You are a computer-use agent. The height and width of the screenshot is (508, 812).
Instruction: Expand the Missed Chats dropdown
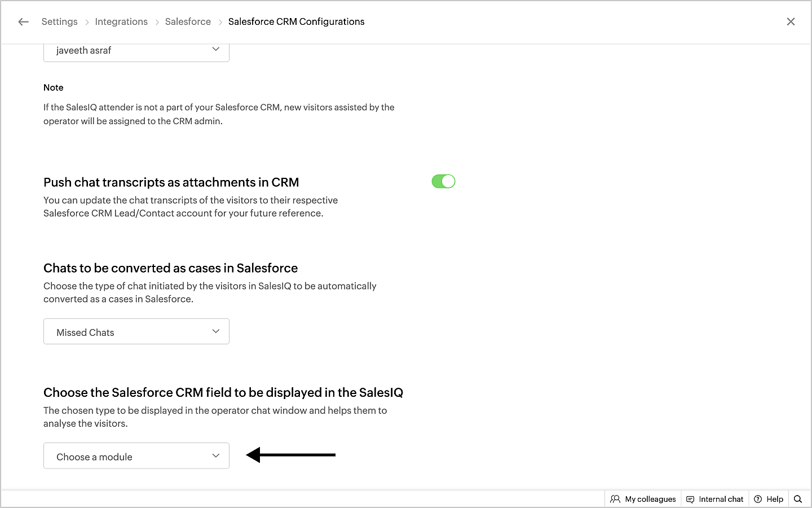[x=136, y=332]
